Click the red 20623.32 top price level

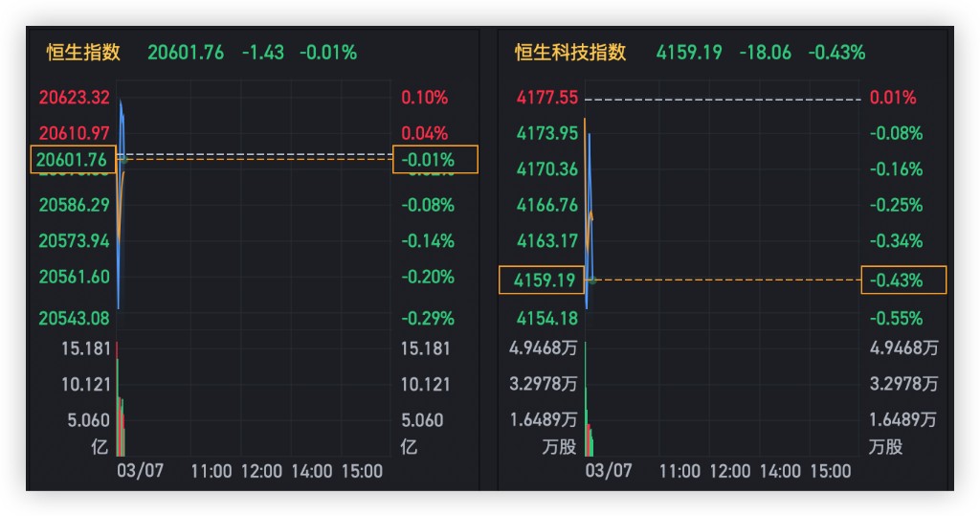[75, 98]
